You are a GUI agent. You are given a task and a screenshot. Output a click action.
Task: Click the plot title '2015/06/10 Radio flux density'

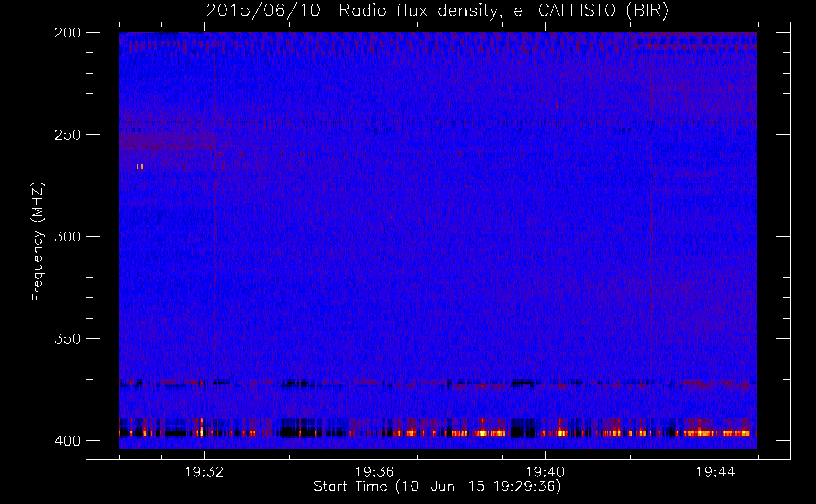437,11
